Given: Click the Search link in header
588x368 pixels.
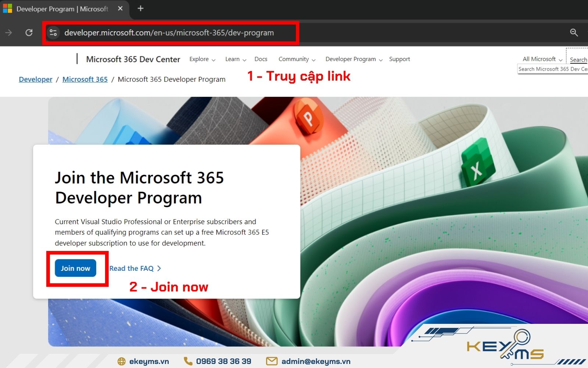Looking at the screenshot, I should (x=578, y=60).
